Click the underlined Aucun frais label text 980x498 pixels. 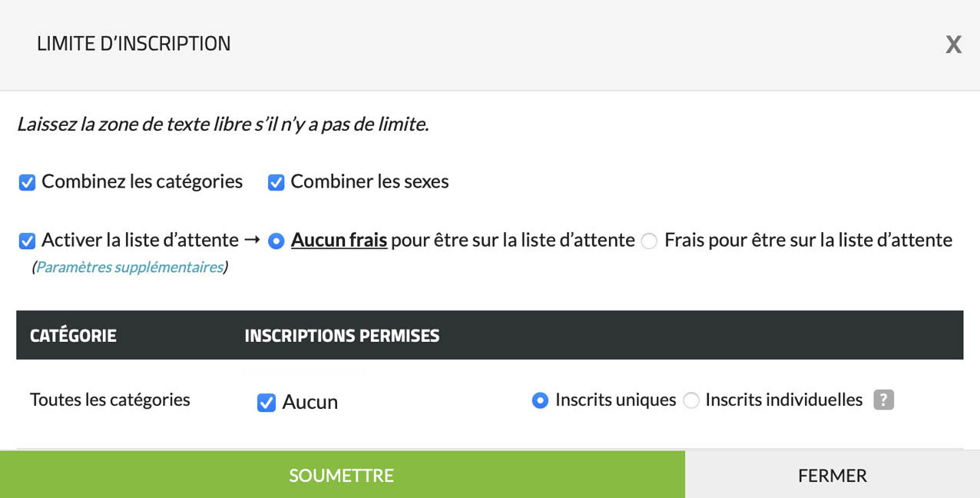[339, 241]
